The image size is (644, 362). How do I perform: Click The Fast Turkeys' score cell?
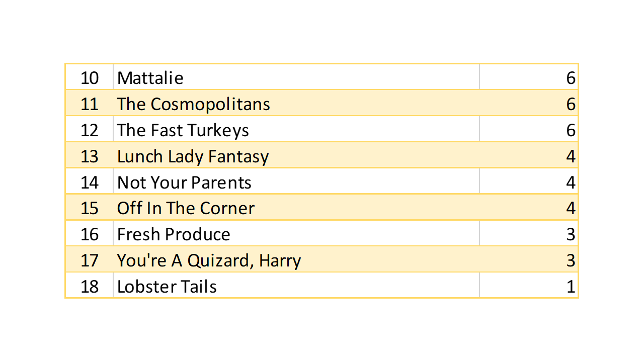570,130
